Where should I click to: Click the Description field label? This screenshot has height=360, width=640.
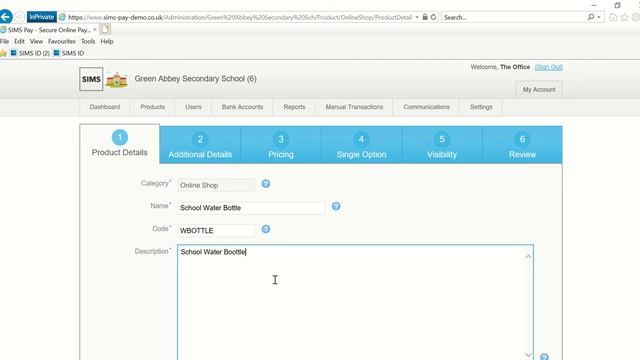152,251
